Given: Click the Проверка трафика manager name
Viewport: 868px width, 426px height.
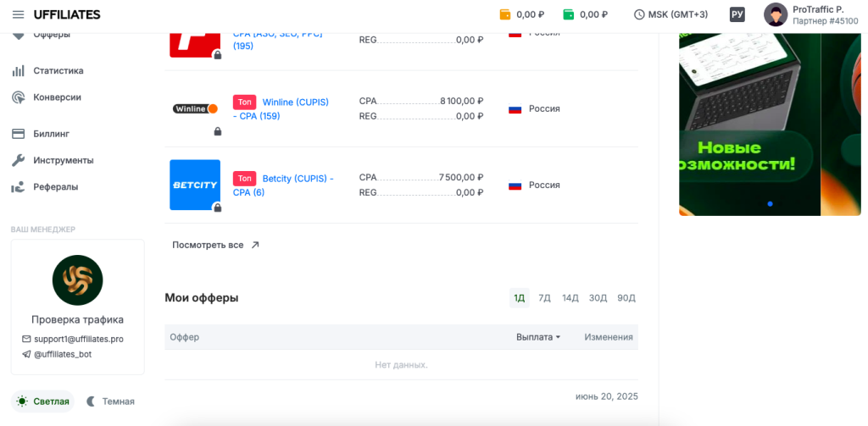Looking at the screenshot, I should (x=77, y=320).
